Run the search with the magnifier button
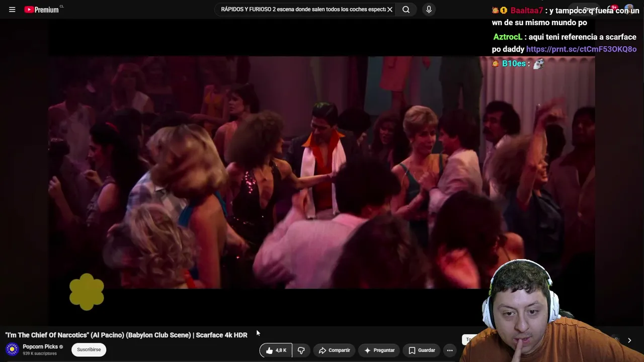 (x=406, y=10)
